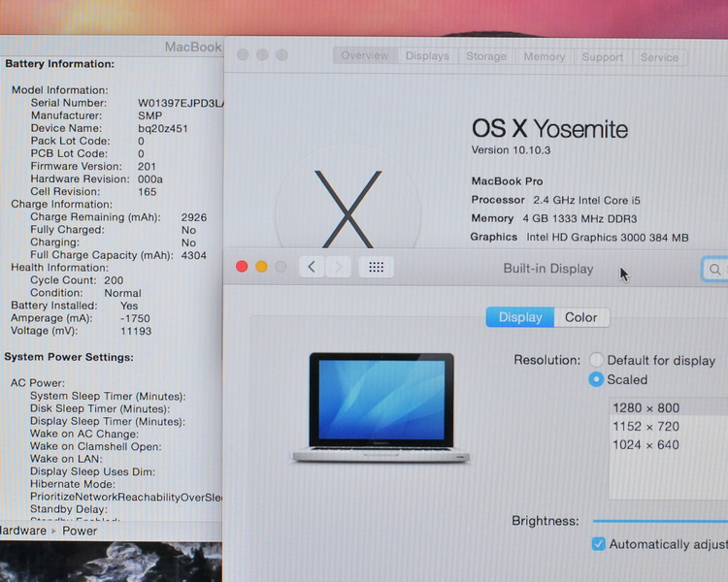The image size is (728, 582).
Task: Click the search magnifier field in Displays preferences
Action: 714,269
